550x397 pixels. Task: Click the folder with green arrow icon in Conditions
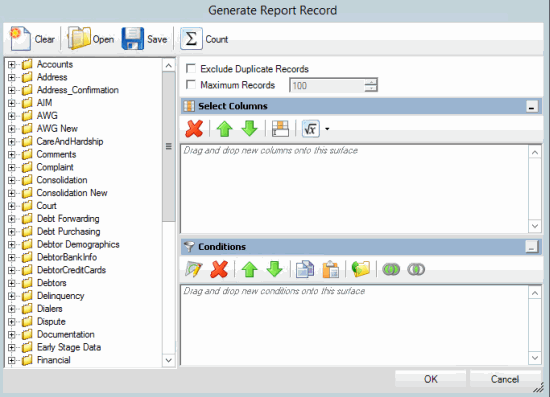click(x=361, y=269)
